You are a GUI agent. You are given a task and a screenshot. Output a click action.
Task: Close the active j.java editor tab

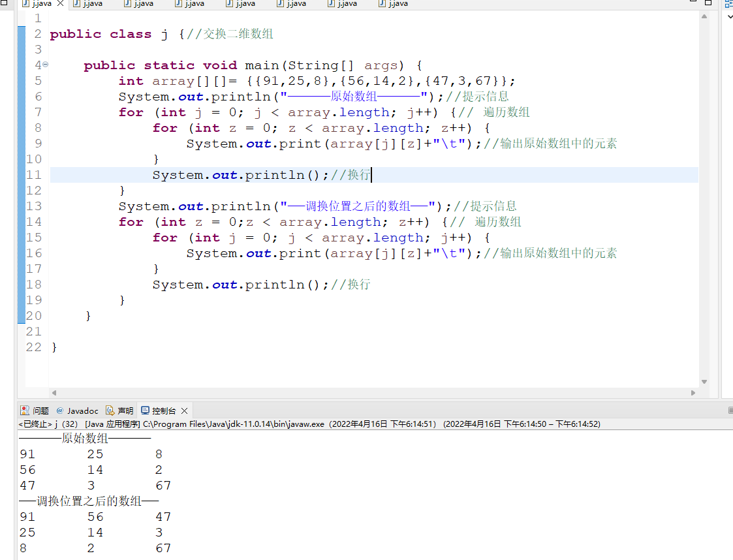[x=60, y=3]
